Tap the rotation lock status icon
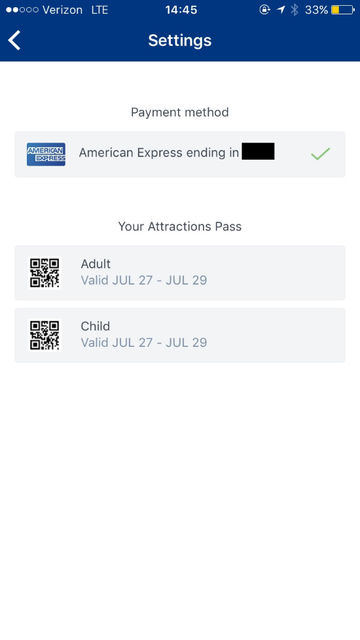The image size is (360, 640). click(264, 10)
